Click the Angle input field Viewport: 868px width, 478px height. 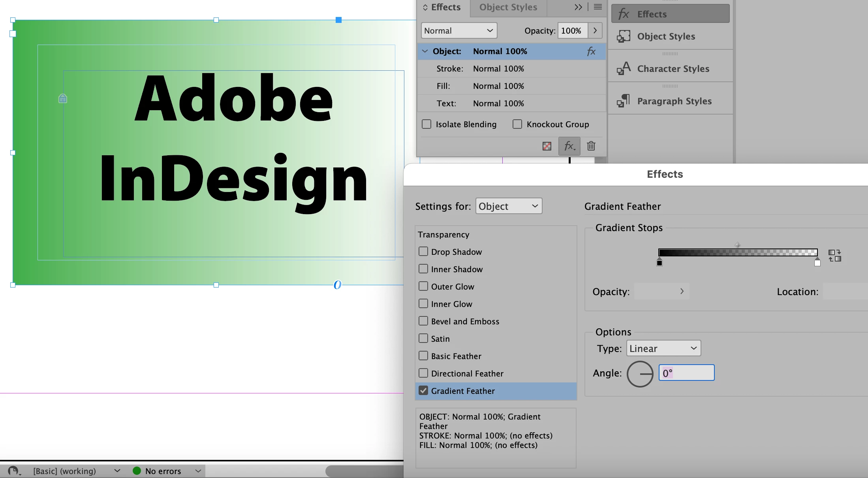point(686,373)
